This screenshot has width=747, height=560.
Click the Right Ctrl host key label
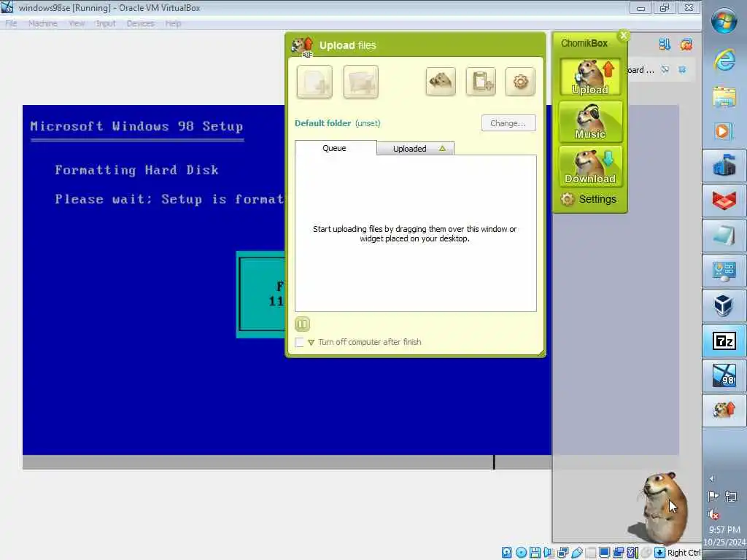coord(684,553)
